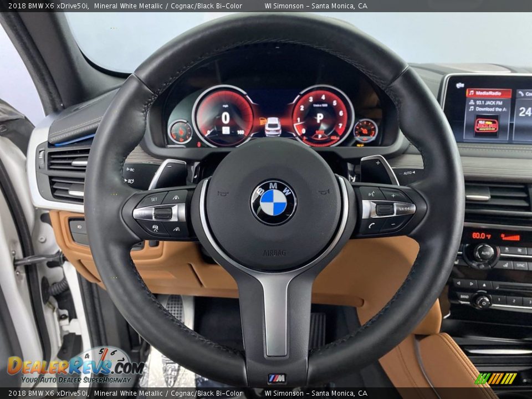Click the AIRBAG label on the hub
532x399 pixels.
274,253
